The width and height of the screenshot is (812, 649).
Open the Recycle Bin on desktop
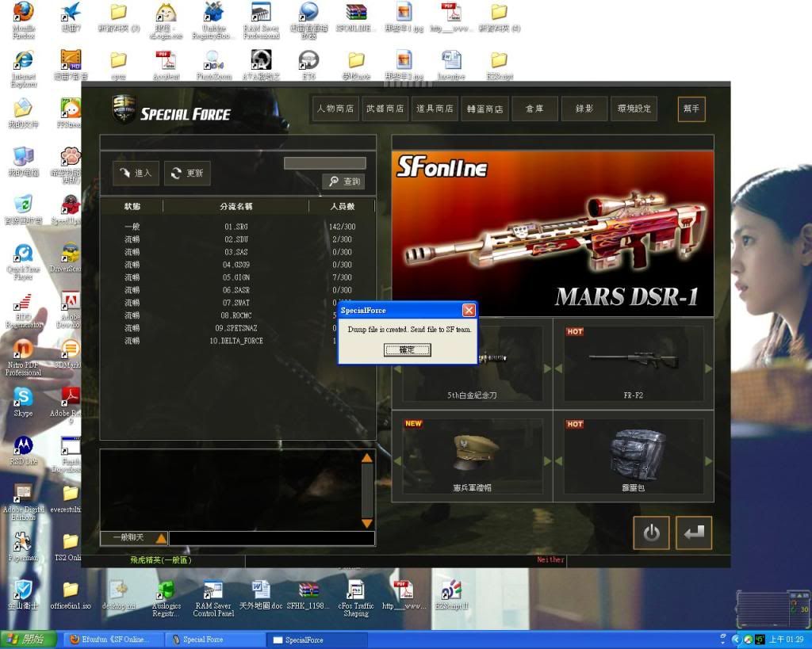[x=23, y=210]
